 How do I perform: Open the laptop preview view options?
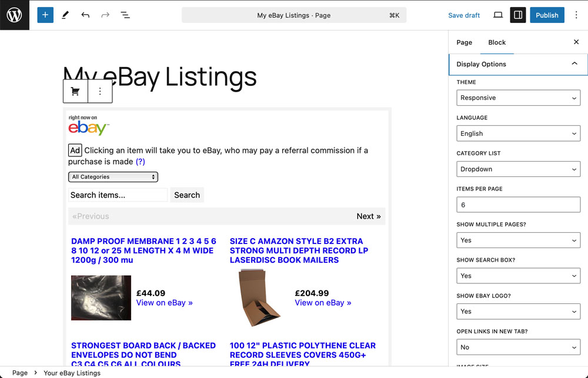pyautogui.click(x=498, y=15)
